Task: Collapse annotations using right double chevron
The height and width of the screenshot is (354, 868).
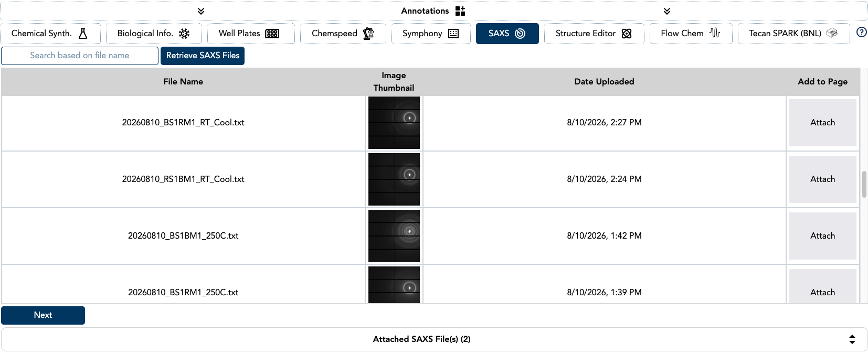Action: coord(667,11)
